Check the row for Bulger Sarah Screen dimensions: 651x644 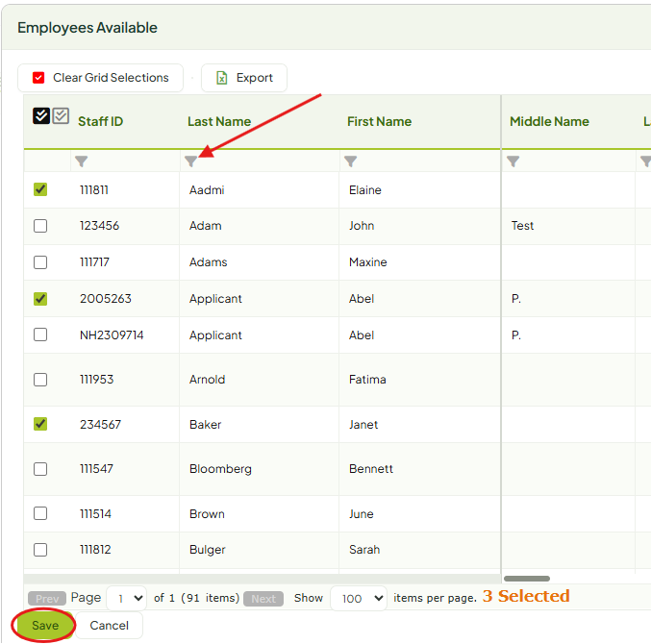(40, 550)
